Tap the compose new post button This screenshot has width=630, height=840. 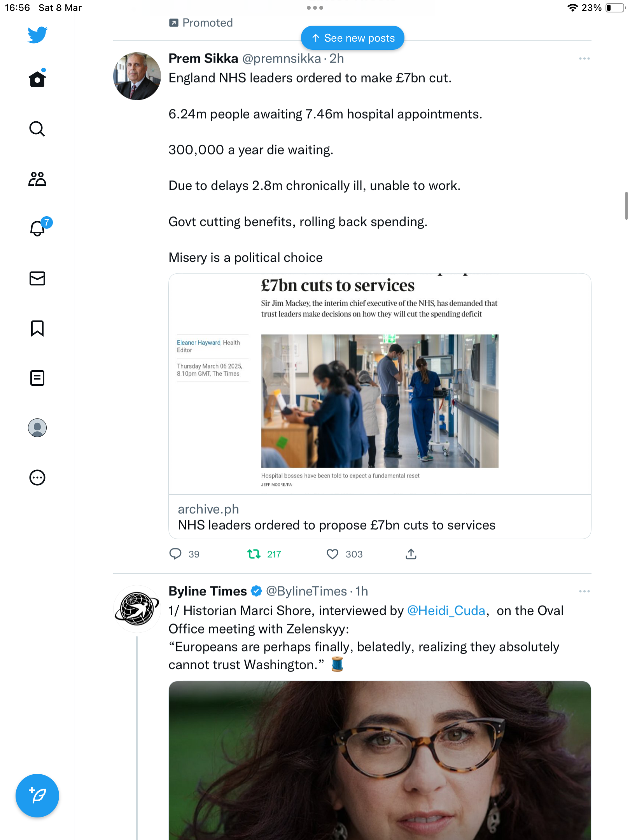pyautogui.click(x=37, y=796)
